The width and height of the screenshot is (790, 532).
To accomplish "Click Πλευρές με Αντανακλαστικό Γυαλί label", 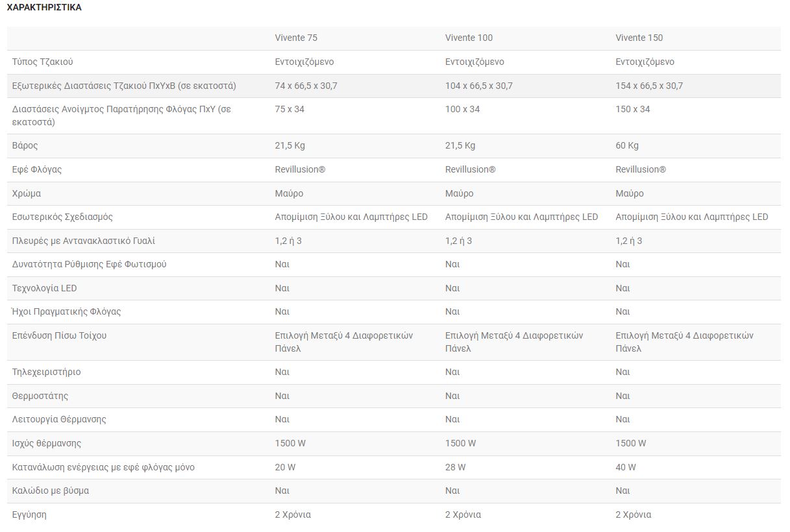I will click(x=84, y=241).
